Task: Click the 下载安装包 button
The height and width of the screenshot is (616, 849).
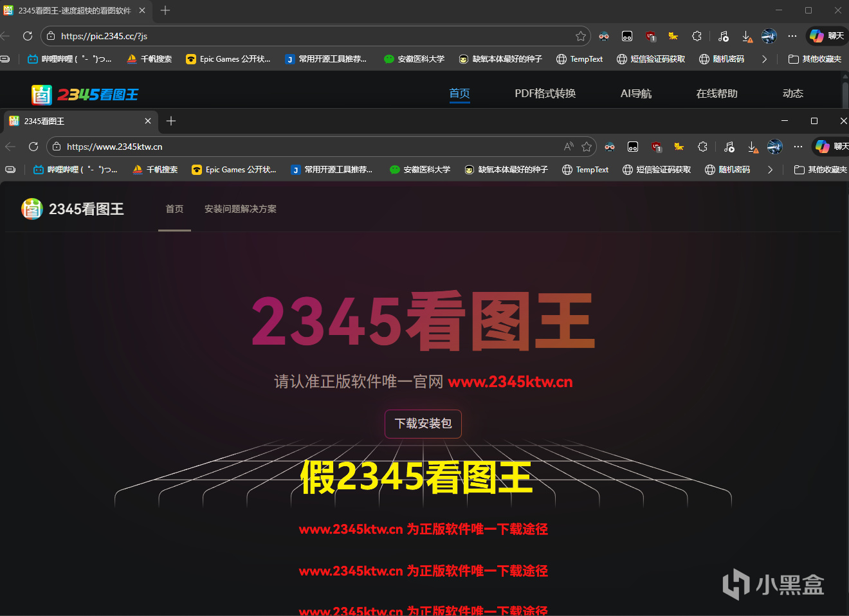Action: [423, 424]
